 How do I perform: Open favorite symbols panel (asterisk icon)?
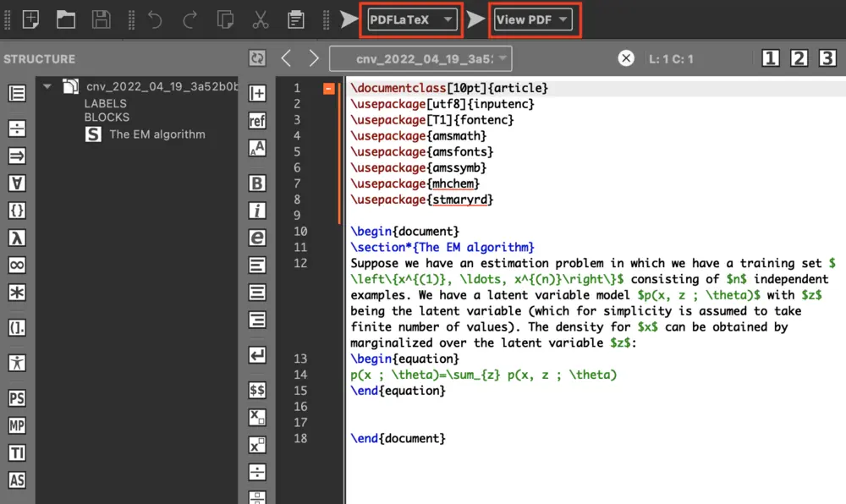point(17,293)
